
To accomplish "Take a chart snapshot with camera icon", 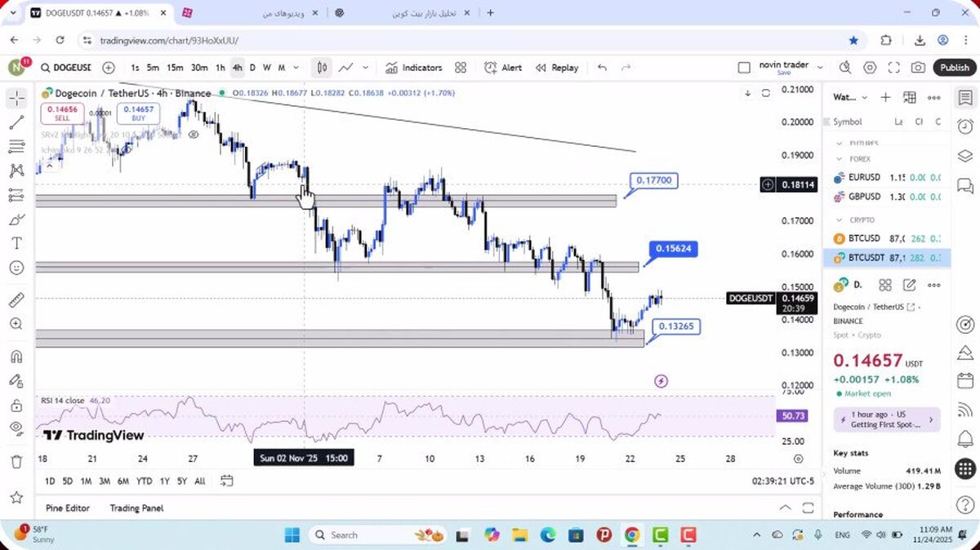I will click(919, 68).
